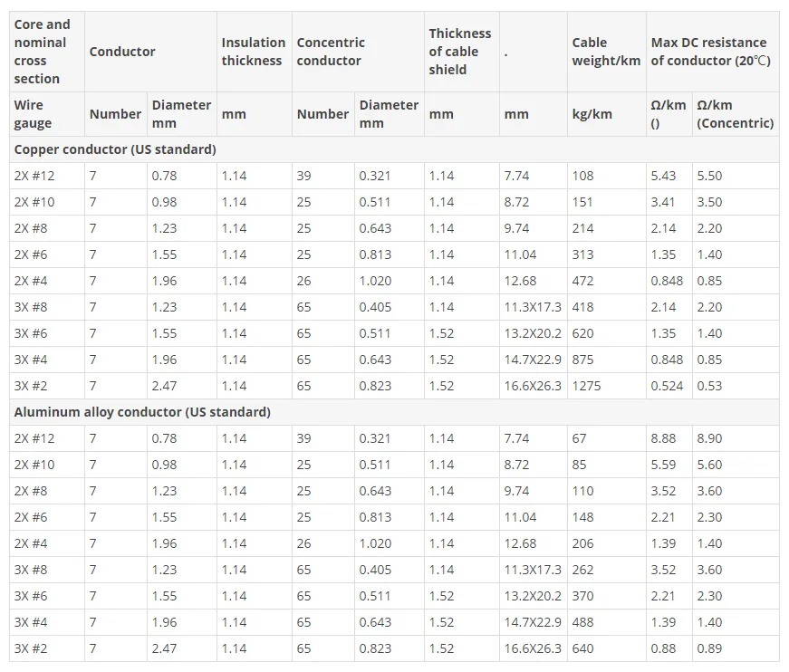789x672 pixels.
Task: Click the "Concentric conductor" header cell
Action: pos(331,52)
